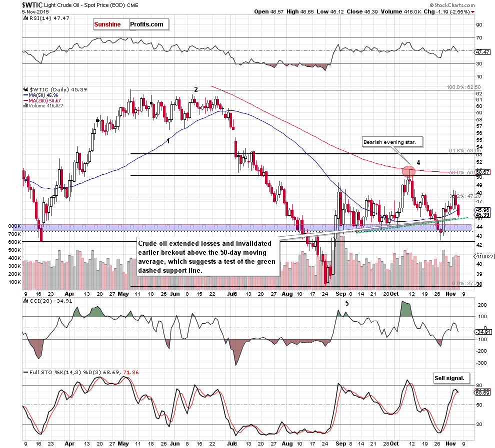Click the 50.67 MA(200) price tag on right axis
495x448 pixels.
coord(482,172)
